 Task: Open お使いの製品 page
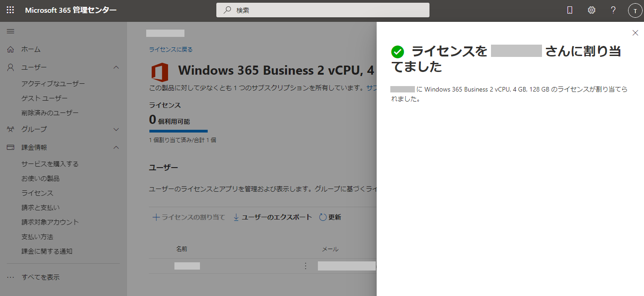click(41, 179)
